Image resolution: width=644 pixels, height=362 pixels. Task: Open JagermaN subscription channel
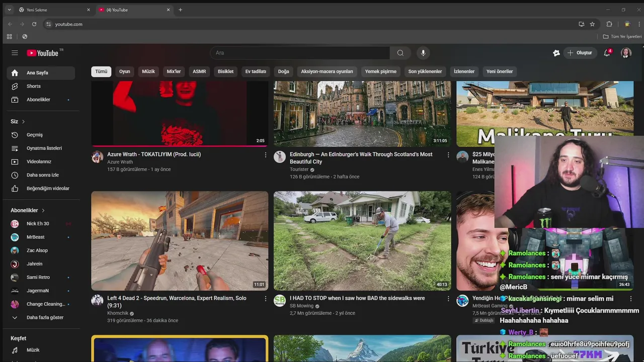(41, 291)
